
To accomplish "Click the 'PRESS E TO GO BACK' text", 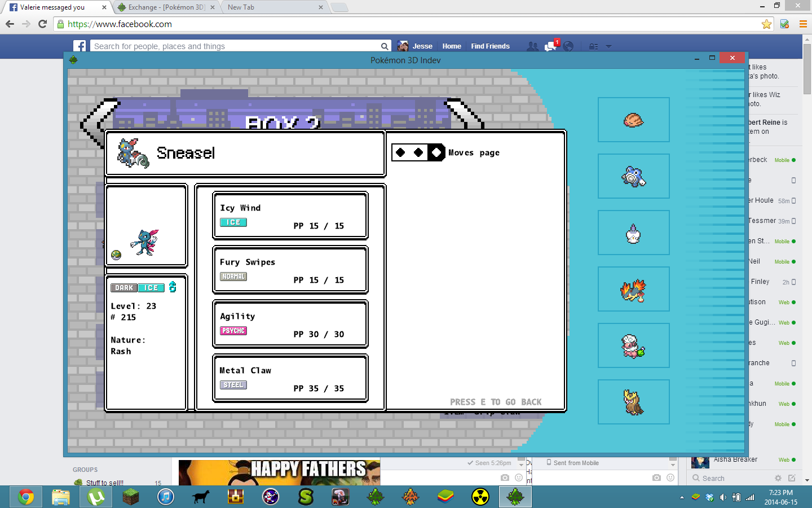I will pyautogui.click(x=496, y=402).
